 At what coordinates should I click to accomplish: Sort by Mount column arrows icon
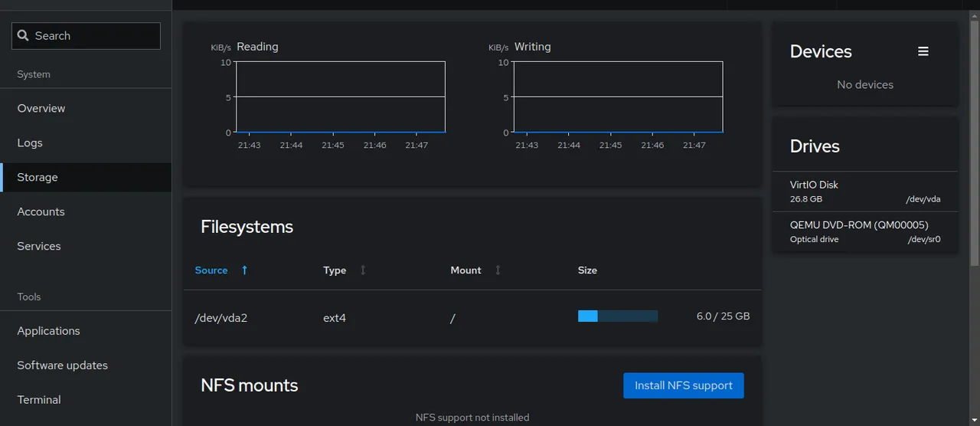pyautogui.click(x=498, y=270)
